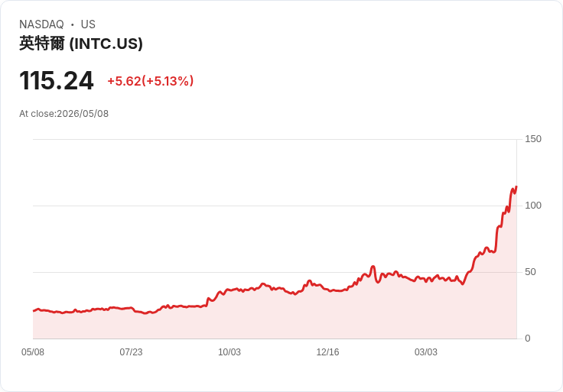The width and height of the screenshot is (563, 392).
Task: Click the NASDAQ exchange label
Action: pos(41,24)
